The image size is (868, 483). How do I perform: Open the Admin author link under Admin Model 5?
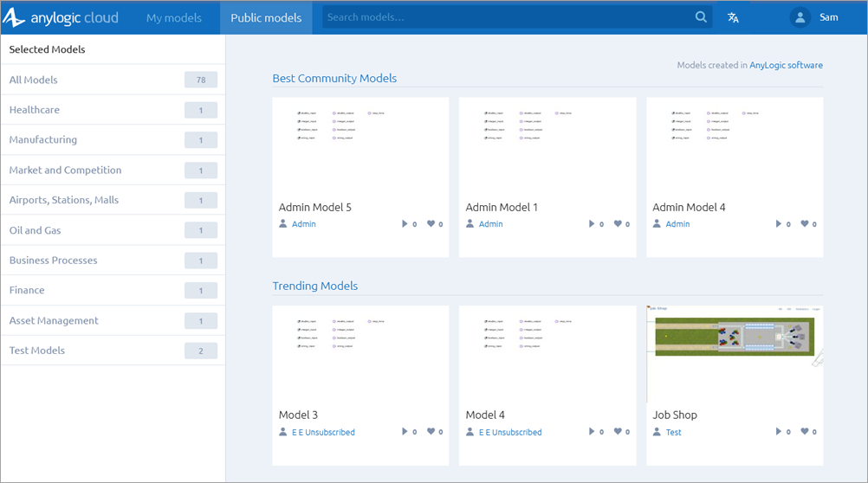pos(303,224)
